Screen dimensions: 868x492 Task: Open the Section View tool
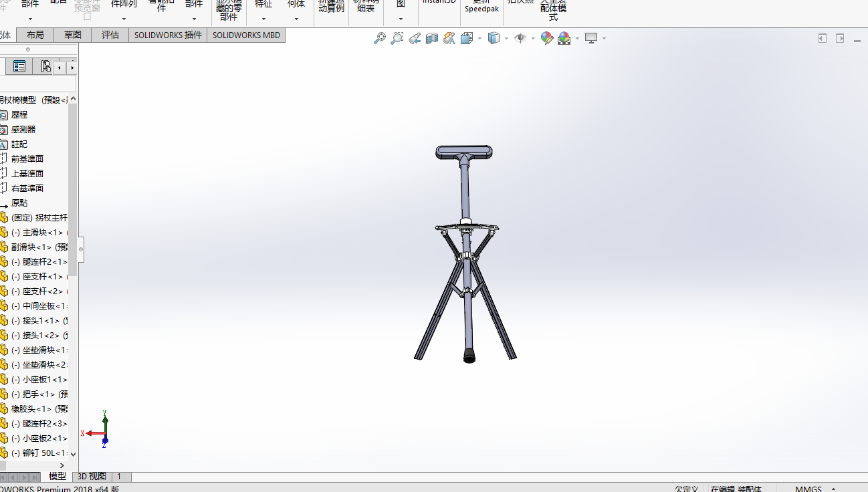coord(432,38)
